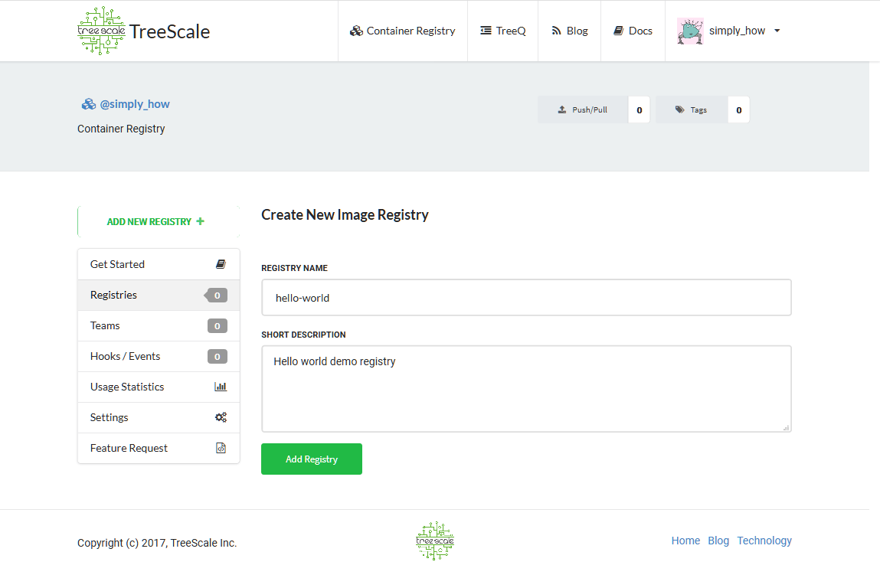
Task: Click the simply_how user avatar
Action: click(690, 31)
